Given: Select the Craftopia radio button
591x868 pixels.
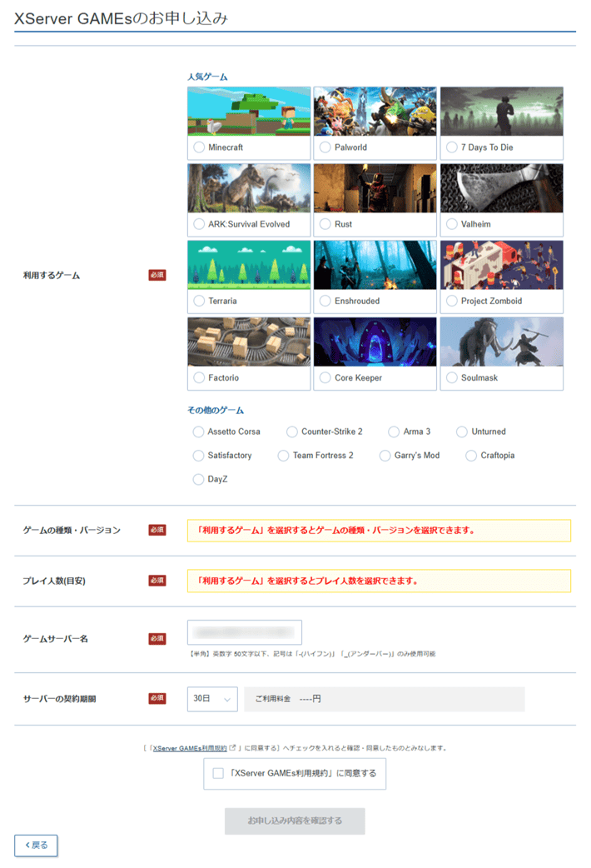Looking at the screenshot, I should tap(471, 456).
